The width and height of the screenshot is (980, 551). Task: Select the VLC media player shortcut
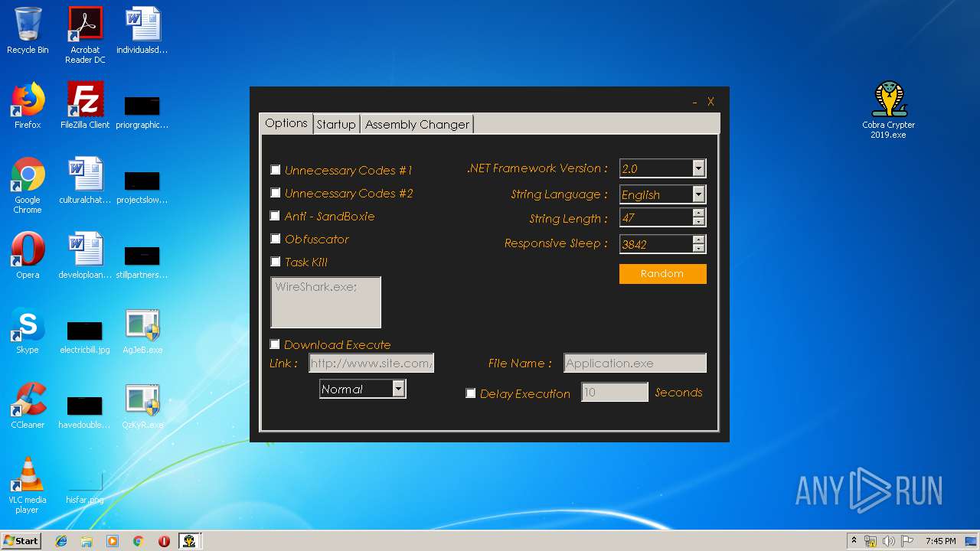(28, 485)
